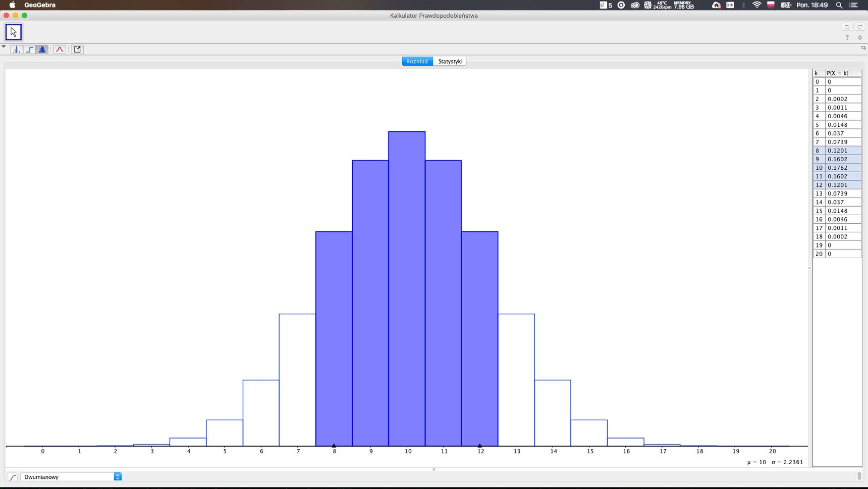Click the Polish flag input source
868x489 pixels.
[771, 5]
